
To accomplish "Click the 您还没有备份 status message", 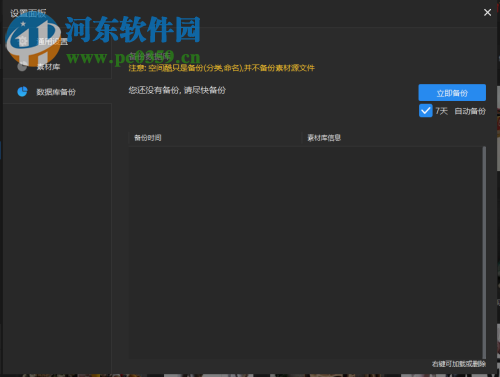I will pos(177,90).
